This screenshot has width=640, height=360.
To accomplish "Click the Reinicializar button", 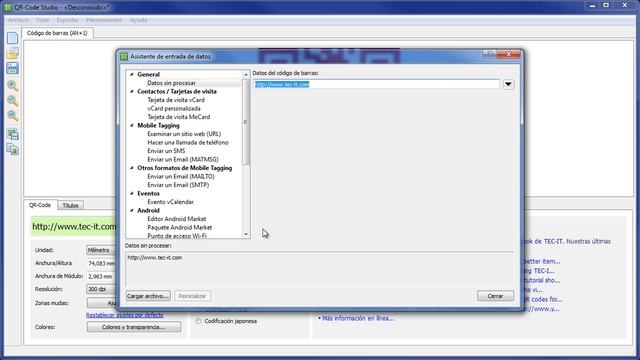I will point(192,296).
